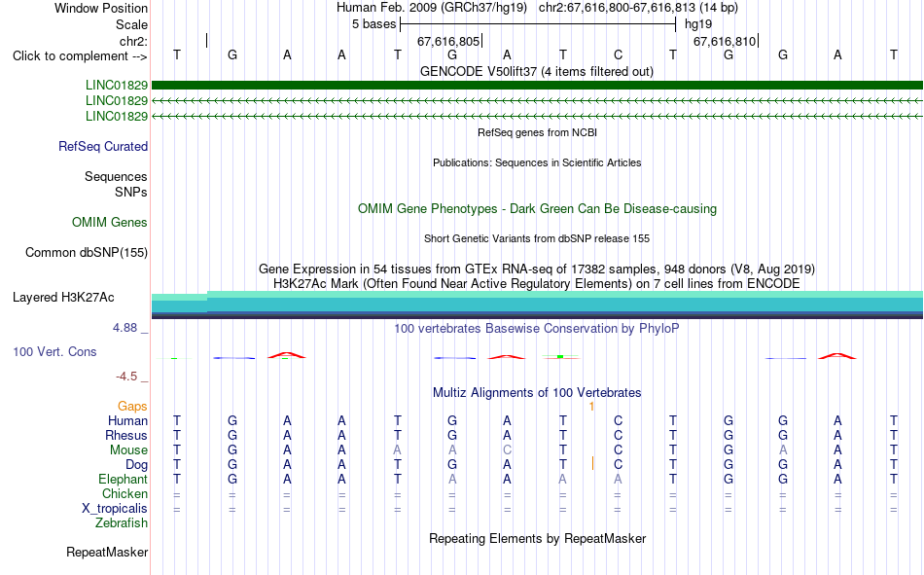Click the Sequences track label

pos(116,176)
